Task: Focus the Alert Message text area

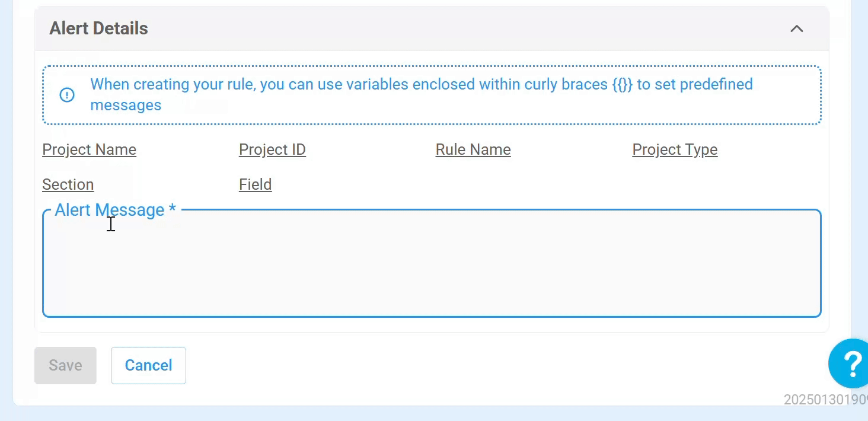Action: click(432, 264)
